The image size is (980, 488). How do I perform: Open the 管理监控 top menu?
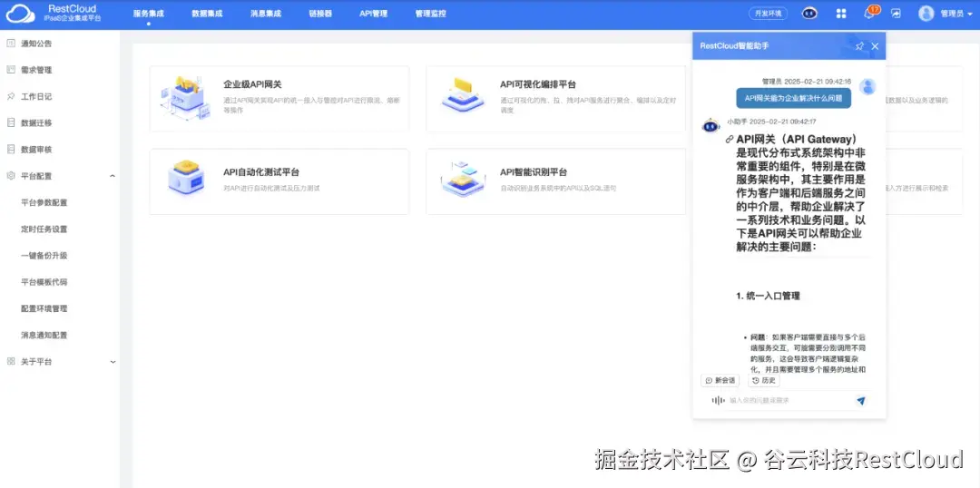431,13
